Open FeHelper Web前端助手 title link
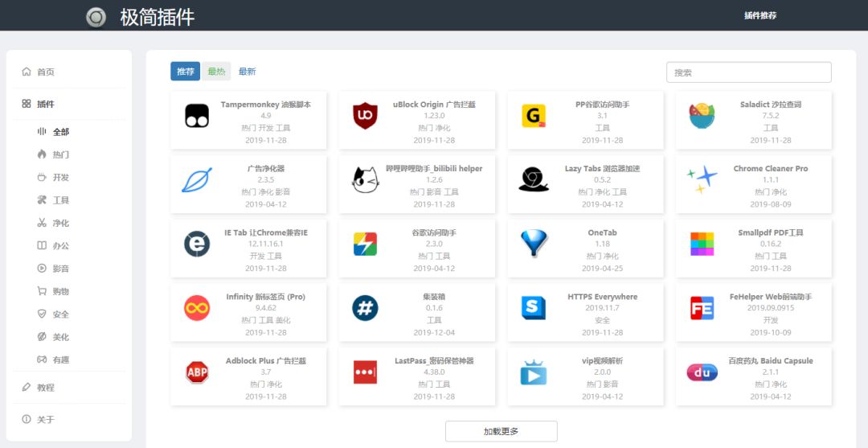This screenshot has height=448, width=868. coord(771,297)
